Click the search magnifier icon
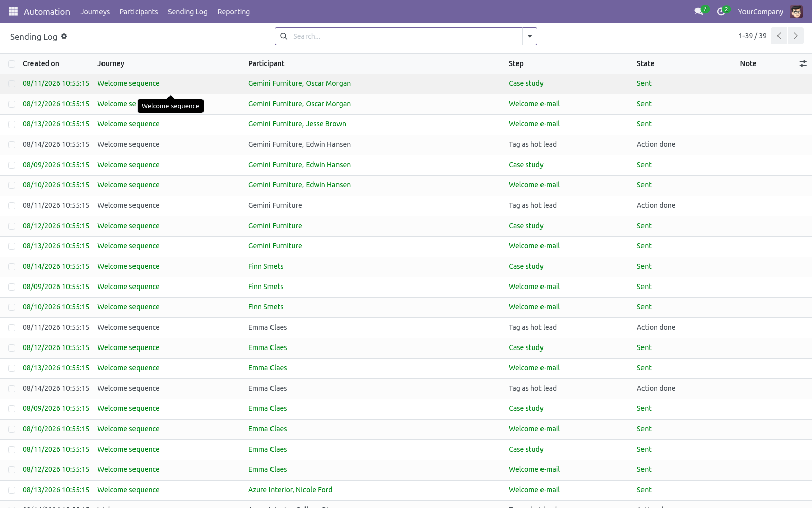 [x=284, y=36]
